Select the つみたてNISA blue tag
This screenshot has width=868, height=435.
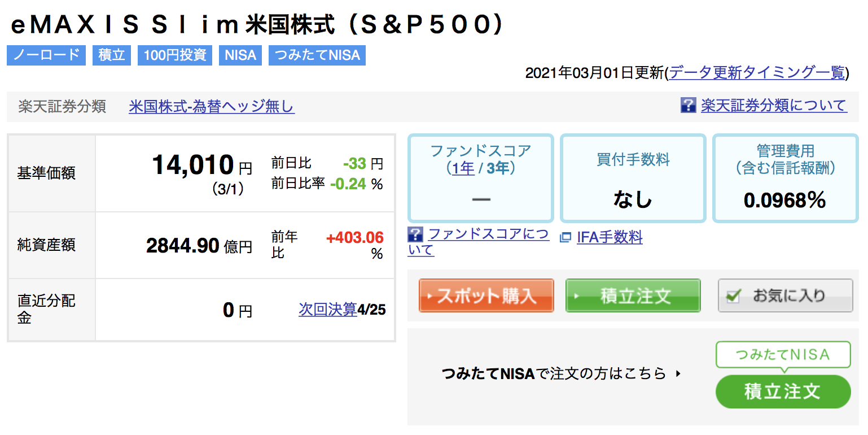(317, 55)
